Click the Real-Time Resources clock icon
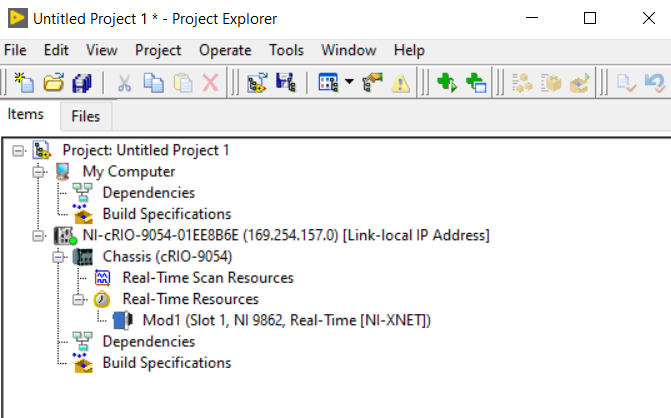 [102, 299]
